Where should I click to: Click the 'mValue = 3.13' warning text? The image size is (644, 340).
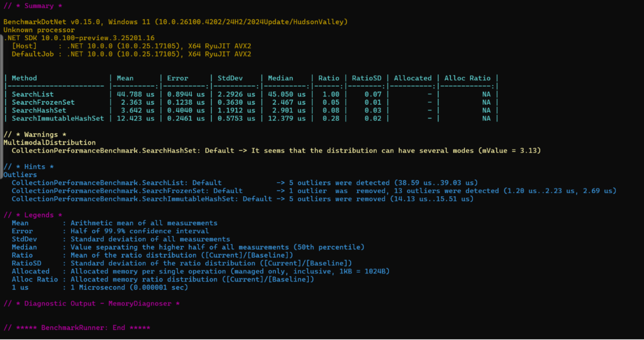pyautogui.click(x=509, y=150)
